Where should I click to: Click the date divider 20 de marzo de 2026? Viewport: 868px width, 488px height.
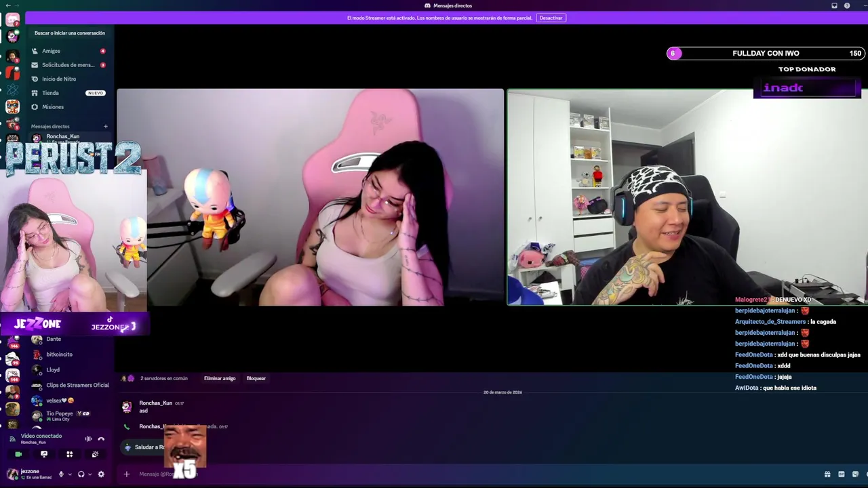(502, 392)
